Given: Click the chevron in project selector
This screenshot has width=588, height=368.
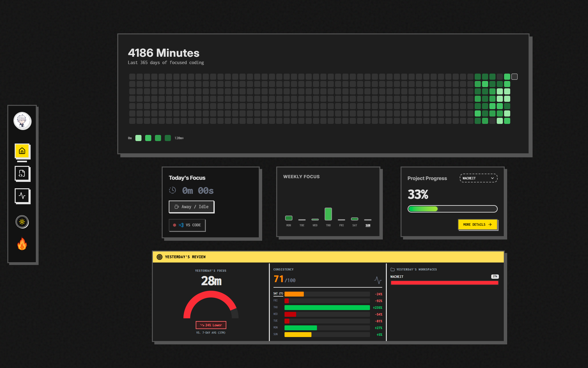Looking at the screenshot, I should coord(492,178).
